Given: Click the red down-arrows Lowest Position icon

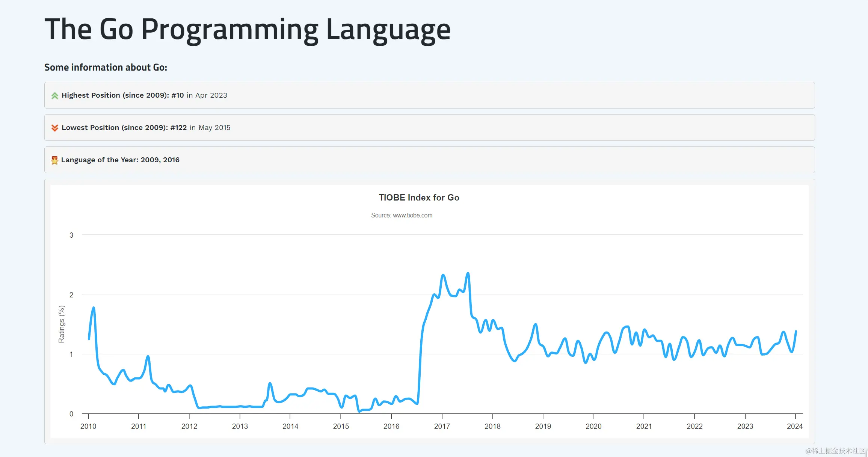Looking at the screenshot, I should coord(55,128).
